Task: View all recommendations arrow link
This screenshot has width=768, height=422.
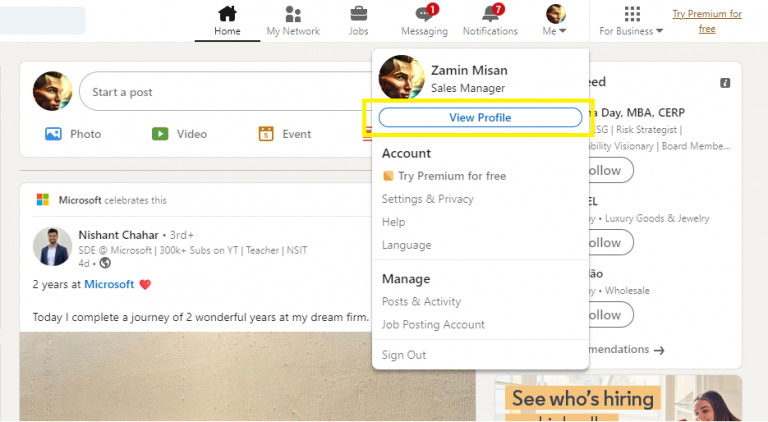Action: pos(626,350)
